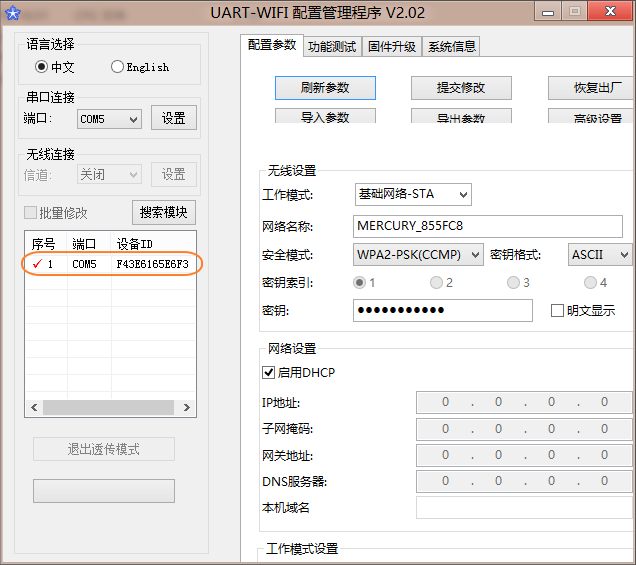636x565 pixels.
Task: Open 密钥格式 ASCII dropdown
Action: 600,255
